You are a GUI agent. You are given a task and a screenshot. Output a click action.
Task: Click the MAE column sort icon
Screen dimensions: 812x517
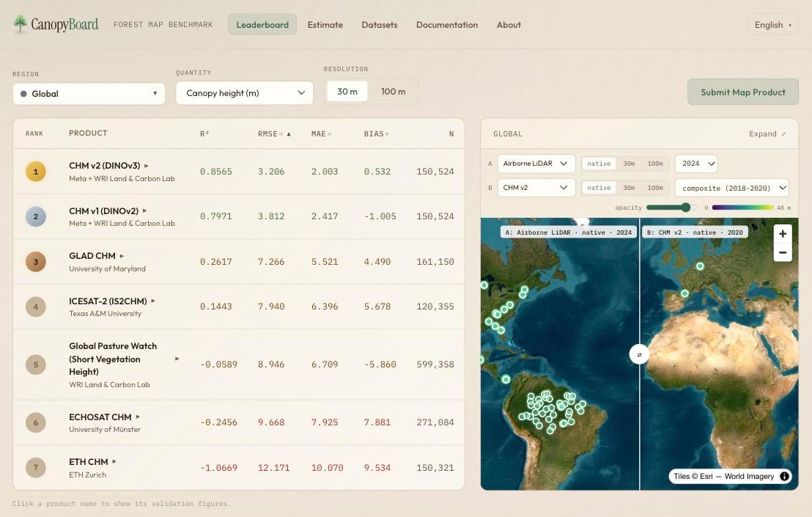pos(329,133)
